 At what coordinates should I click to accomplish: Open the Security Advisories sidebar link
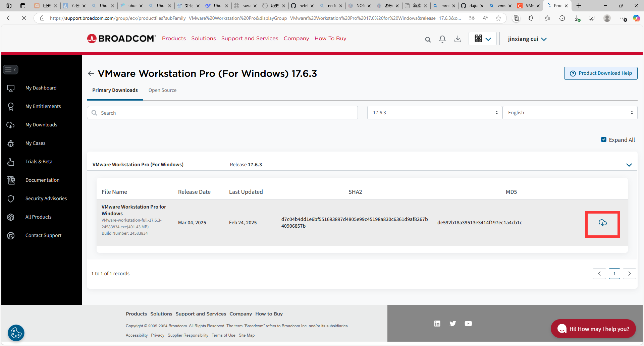pyautogui.click(x=46, y=198)
